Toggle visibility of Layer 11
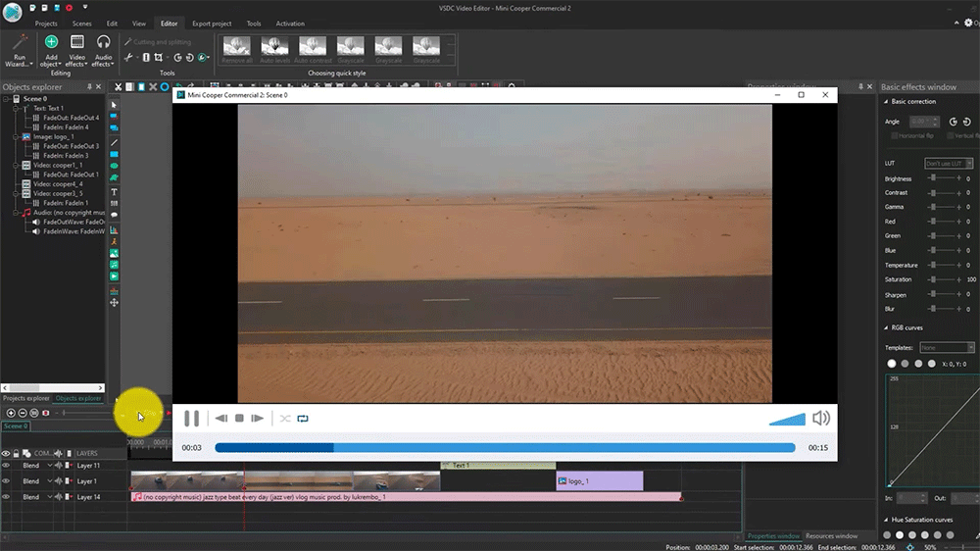Image resolution: width=980 pixels, height=551 pixels. point(6,467)
